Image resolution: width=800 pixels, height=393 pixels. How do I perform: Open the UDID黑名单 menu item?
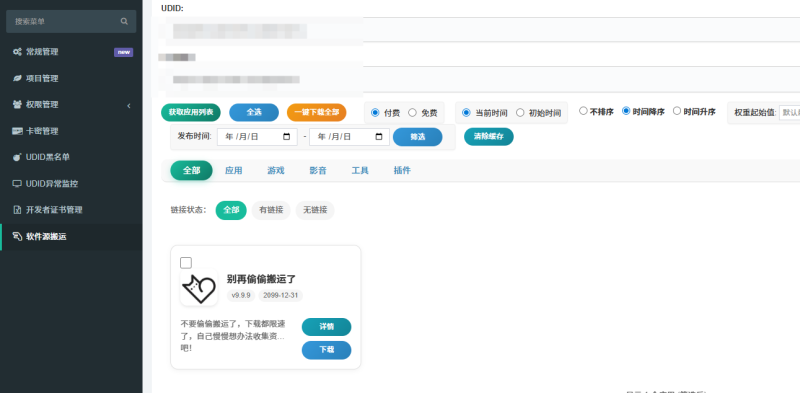[x=71, y=157]
